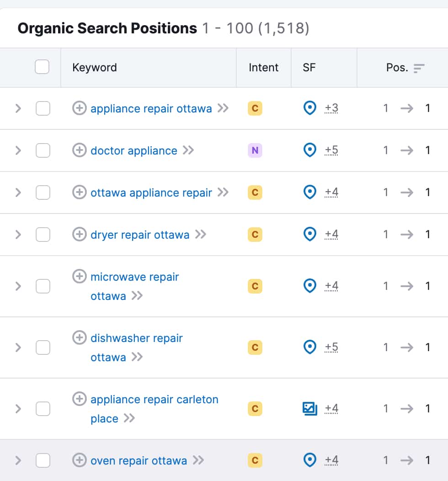The height and width of the screenshot is (481, 448).
Task: Click double-arrow icon after 'microwave repair ottawa'
Action: [x=137, y=296]
